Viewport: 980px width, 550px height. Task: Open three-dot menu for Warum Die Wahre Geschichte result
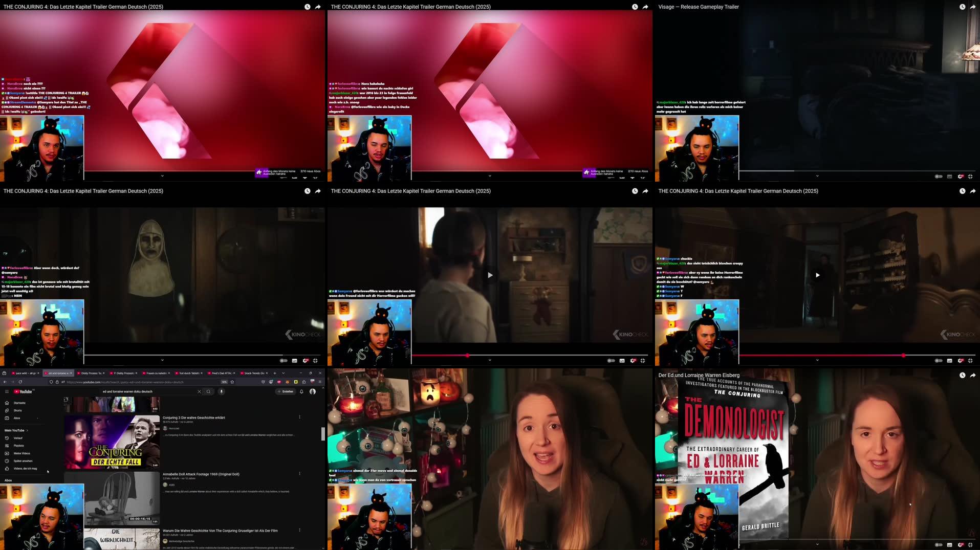pos(299,530)
